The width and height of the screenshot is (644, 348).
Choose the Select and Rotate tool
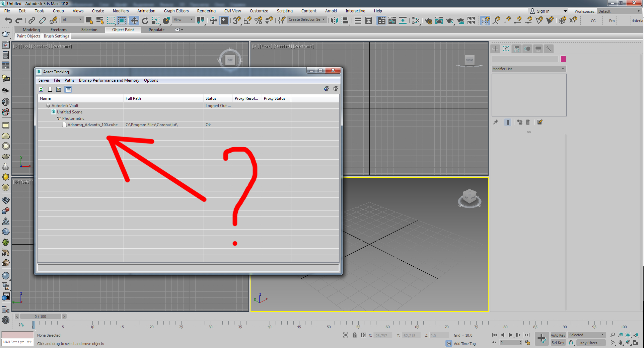(145, 20)
